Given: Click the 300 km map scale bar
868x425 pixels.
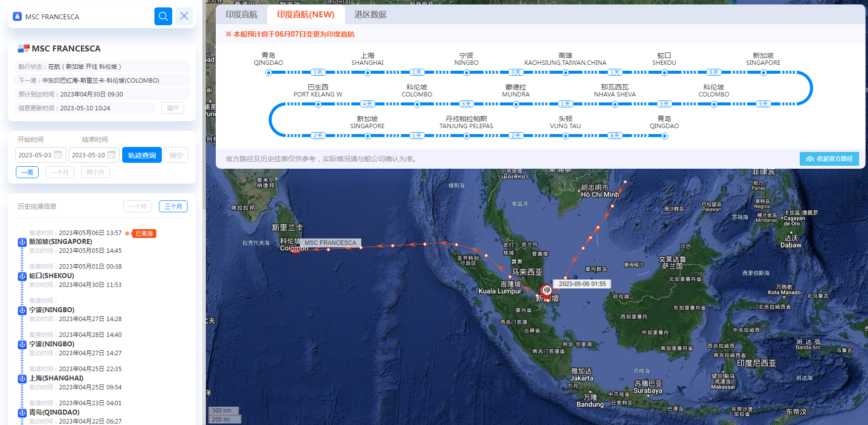Looking at the screenshot, I should tap(224, 411).
